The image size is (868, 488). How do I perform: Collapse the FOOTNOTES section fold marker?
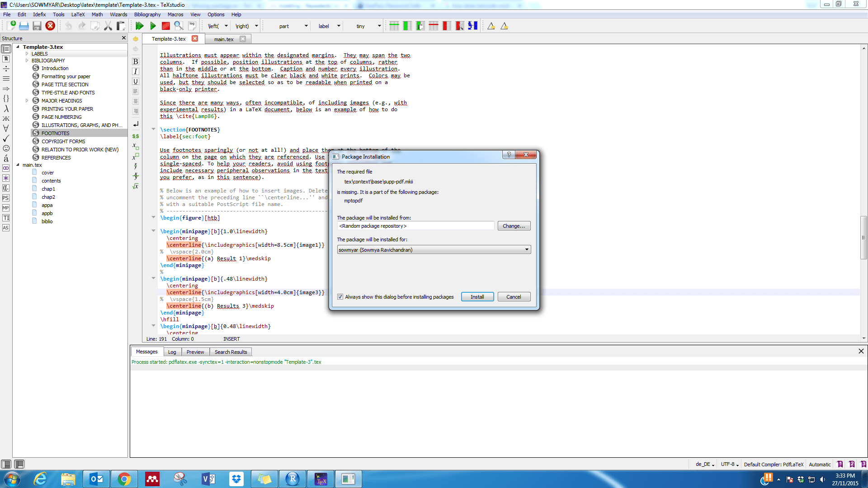pos(154,129)
